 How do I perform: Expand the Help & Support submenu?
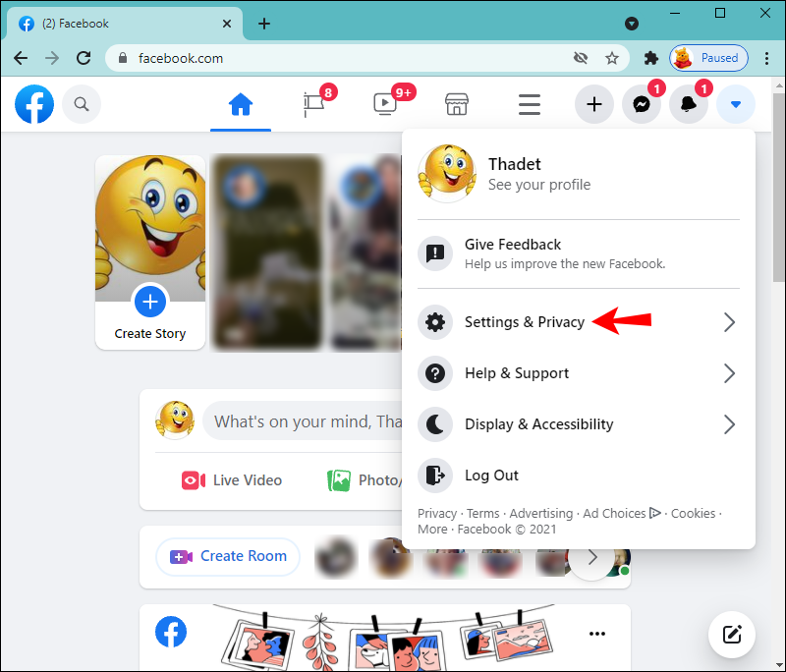pos(519,373)
